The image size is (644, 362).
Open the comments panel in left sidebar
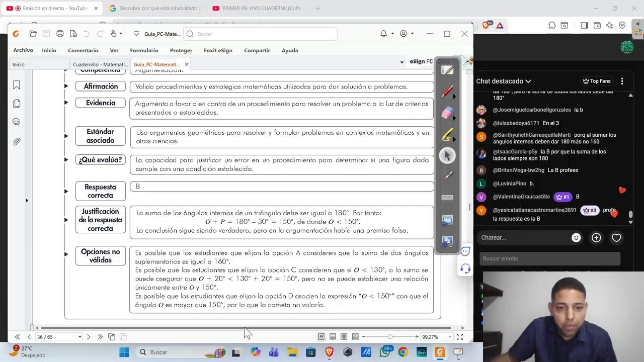point(17,122)
